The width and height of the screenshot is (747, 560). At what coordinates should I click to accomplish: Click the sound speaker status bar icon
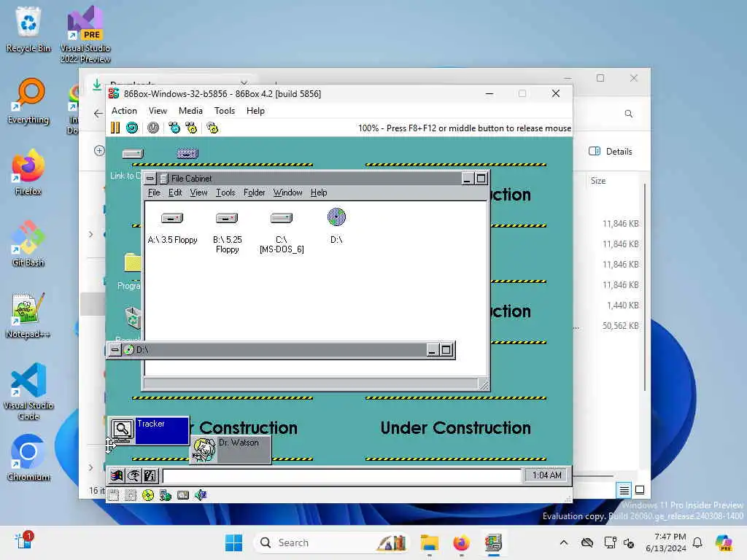201,495
